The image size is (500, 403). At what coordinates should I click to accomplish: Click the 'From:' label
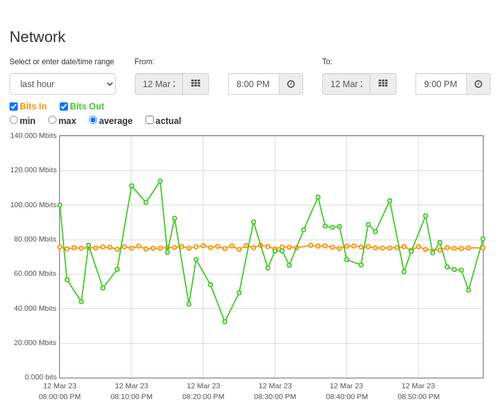click(144, 62)
